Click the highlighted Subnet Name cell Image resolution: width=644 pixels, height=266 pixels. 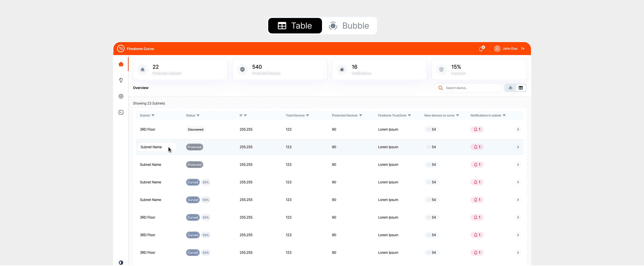pyautogui.click(x=157, y=147)
